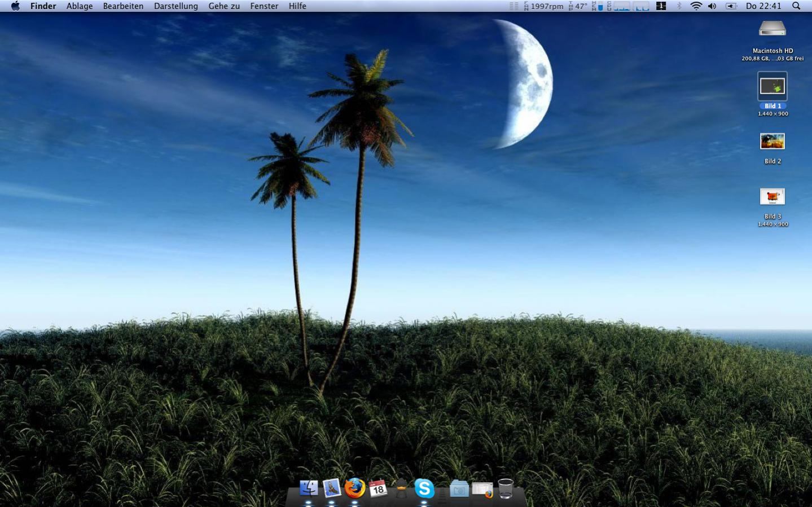The image size is (812, 507).
Task: Open Spotlight search magnifier
Action: click(796, 6)
